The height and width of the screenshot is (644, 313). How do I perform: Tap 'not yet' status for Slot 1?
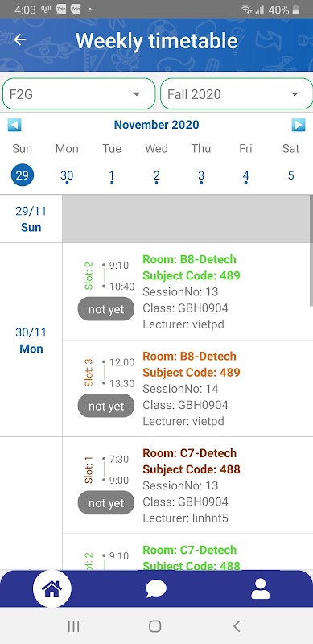click(106, 502)
